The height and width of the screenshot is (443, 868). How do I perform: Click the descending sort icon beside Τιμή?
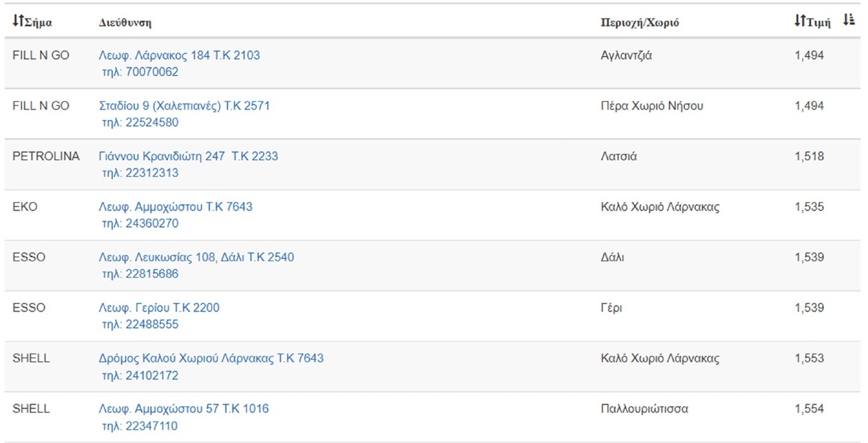[x=849, y=20]
